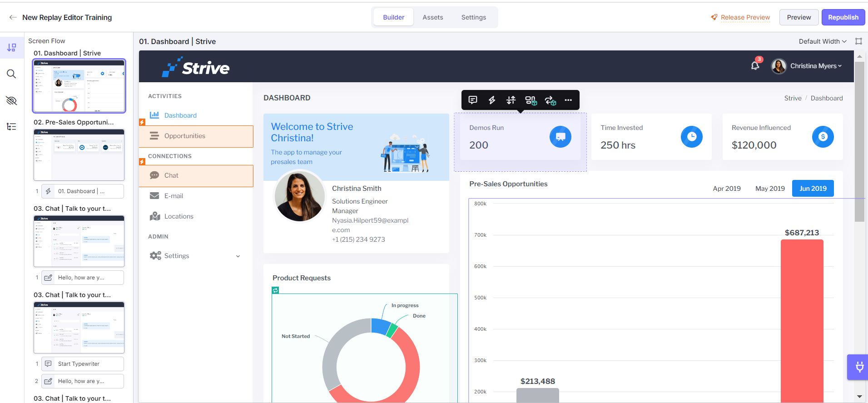
Task: Select the 02. Pre-Sales Opportunities screen thumbnail
Action: (x=79, y=155)
